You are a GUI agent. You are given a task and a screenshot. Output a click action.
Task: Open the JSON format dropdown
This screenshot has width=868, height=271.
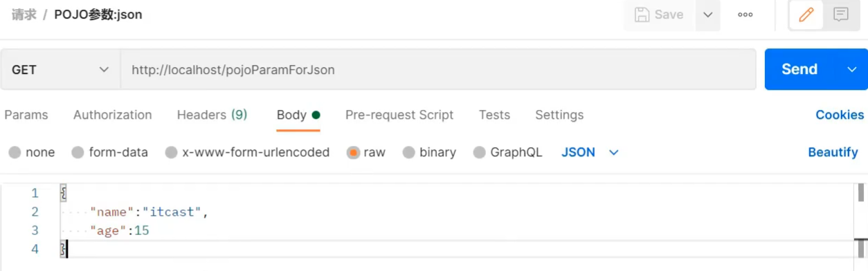[590, 152]
